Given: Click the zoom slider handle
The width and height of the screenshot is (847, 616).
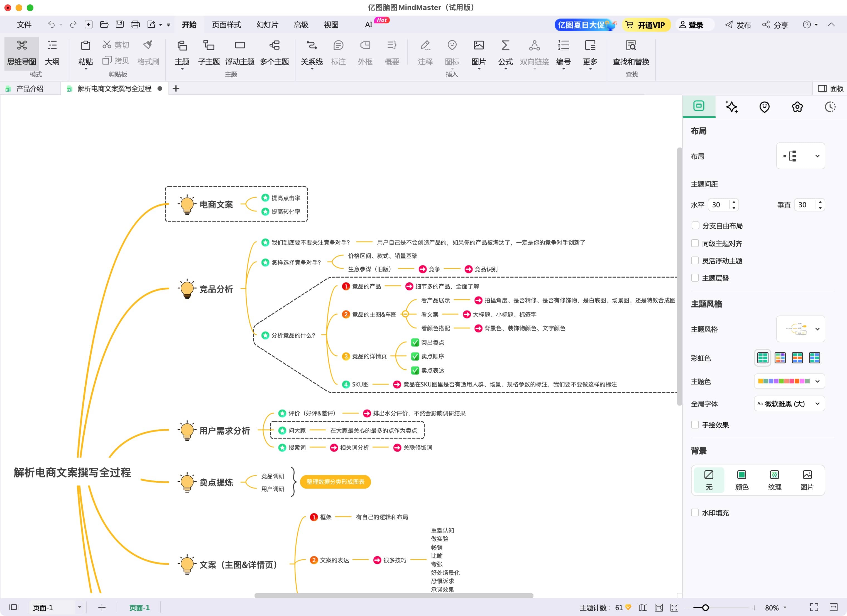Looking at the screenshot, I should pyautogui.click(x=705, y=608).
